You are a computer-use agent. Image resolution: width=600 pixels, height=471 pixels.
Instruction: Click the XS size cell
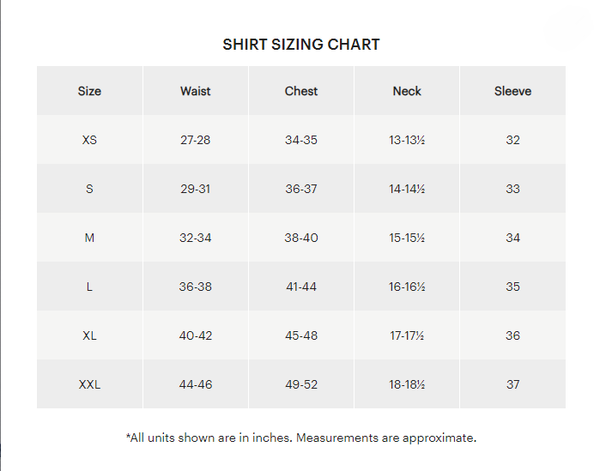pos(90,140)
